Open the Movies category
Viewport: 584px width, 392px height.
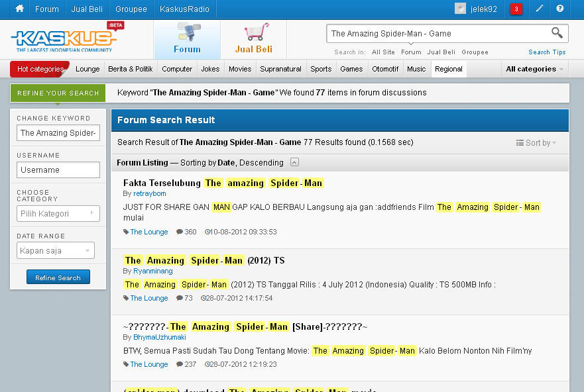(240, 69)
